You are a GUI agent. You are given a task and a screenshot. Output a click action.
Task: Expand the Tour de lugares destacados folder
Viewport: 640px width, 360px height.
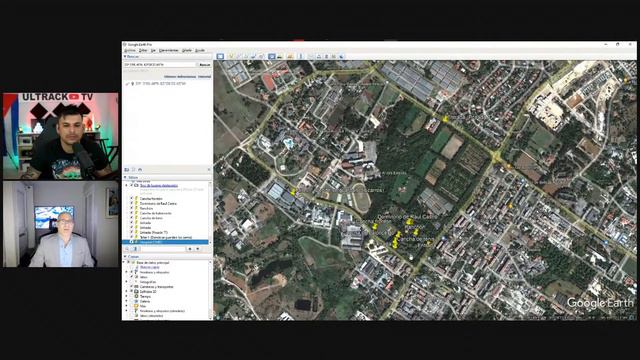[127, 185]
